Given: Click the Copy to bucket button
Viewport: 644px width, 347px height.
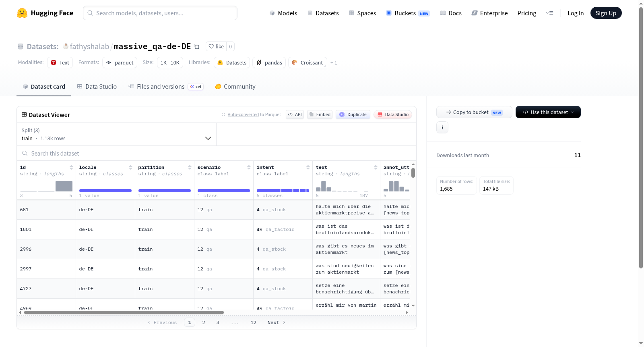Looking at the screenshot, I should click(x=474, y=112).
